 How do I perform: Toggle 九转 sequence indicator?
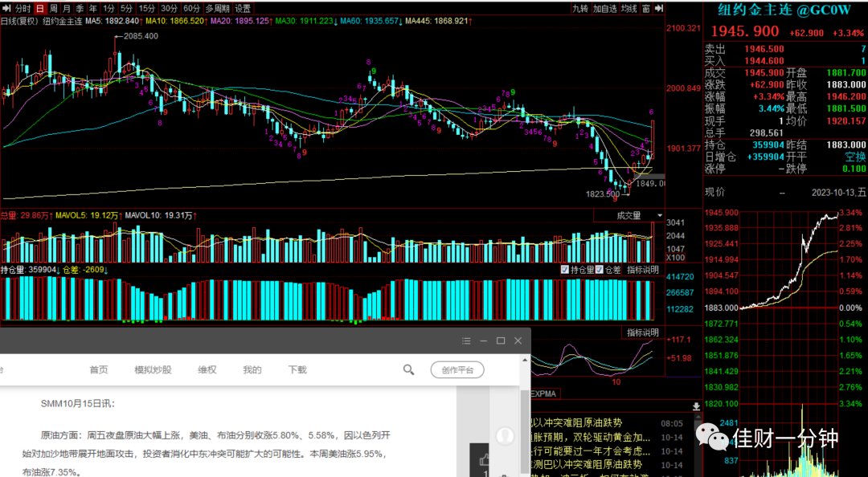point(579,8)
